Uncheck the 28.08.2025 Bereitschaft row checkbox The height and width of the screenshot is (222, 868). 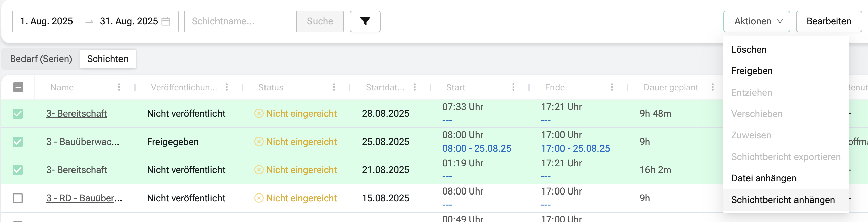(18, 114)
